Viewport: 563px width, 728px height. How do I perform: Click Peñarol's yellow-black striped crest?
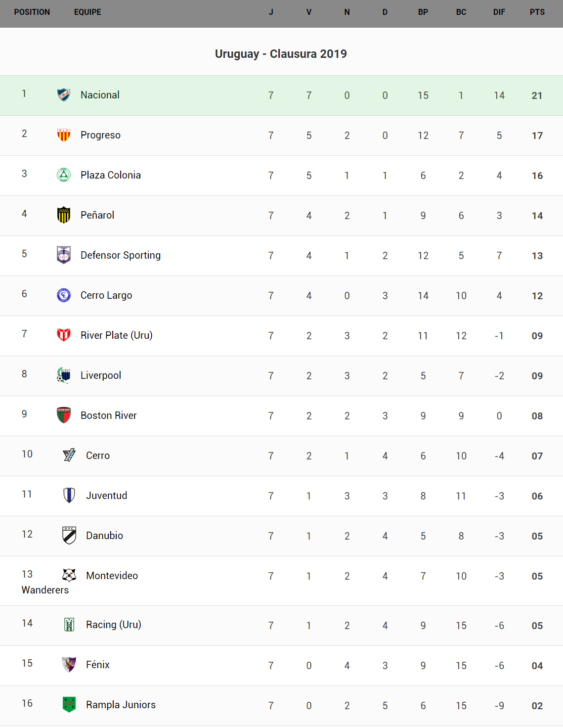64,215
